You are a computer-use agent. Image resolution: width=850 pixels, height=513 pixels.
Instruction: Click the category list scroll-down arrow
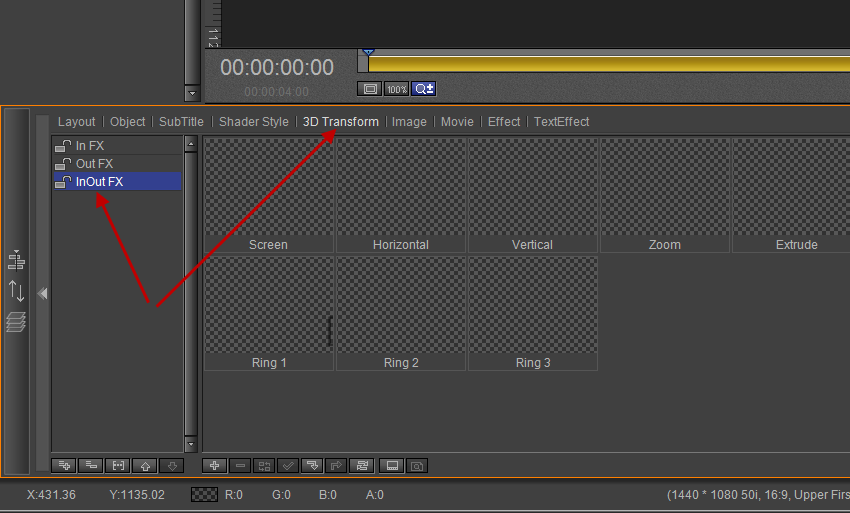(190, 445)
